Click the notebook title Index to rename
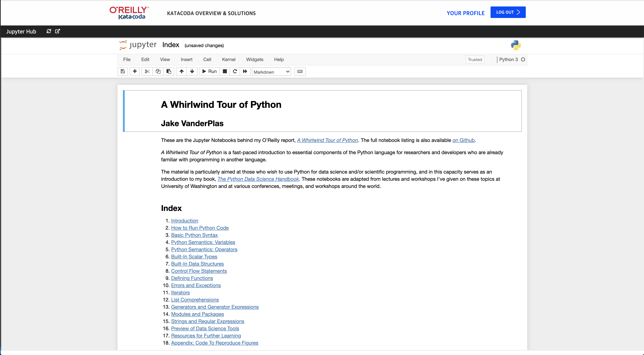 coord(171,45)
